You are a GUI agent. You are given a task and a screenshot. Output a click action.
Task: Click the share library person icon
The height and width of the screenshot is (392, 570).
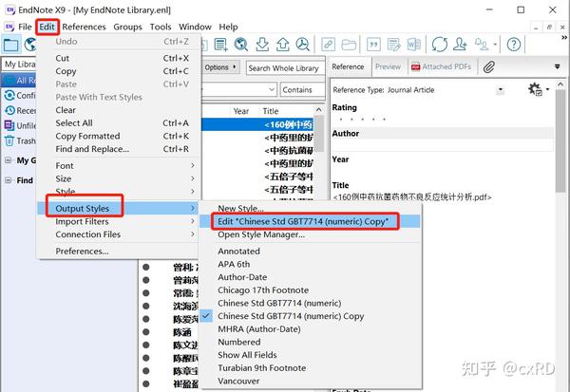tap(460, 45)
